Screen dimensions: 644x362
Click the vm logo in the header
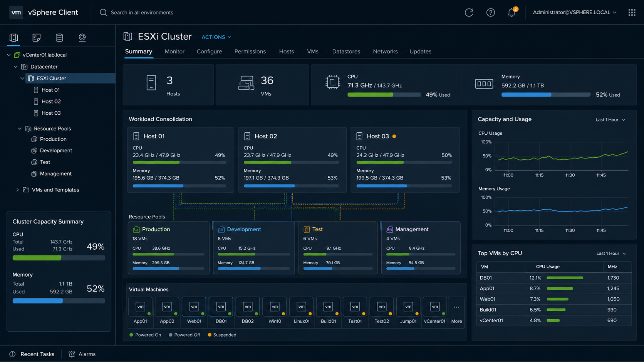point(16,12)
